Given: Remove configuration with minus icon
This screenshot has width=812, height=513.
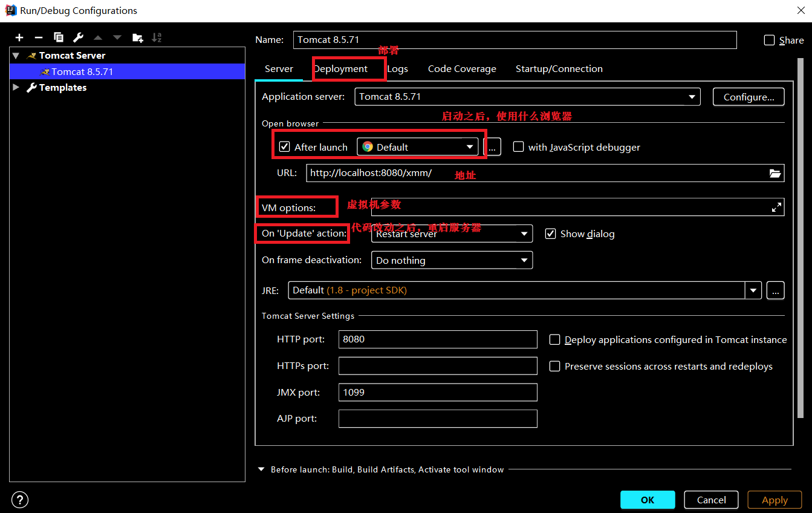Looking at the screenshot, I should click(39, 38).
